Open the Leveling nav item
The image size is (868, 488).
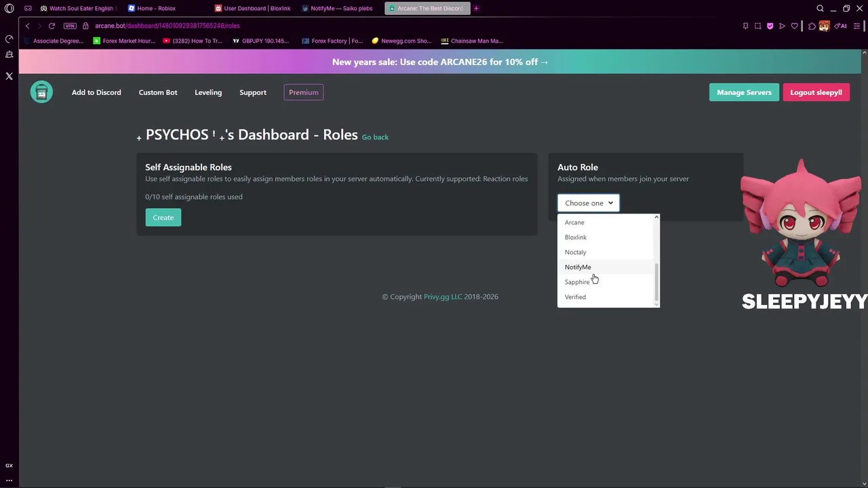[208, 92]
